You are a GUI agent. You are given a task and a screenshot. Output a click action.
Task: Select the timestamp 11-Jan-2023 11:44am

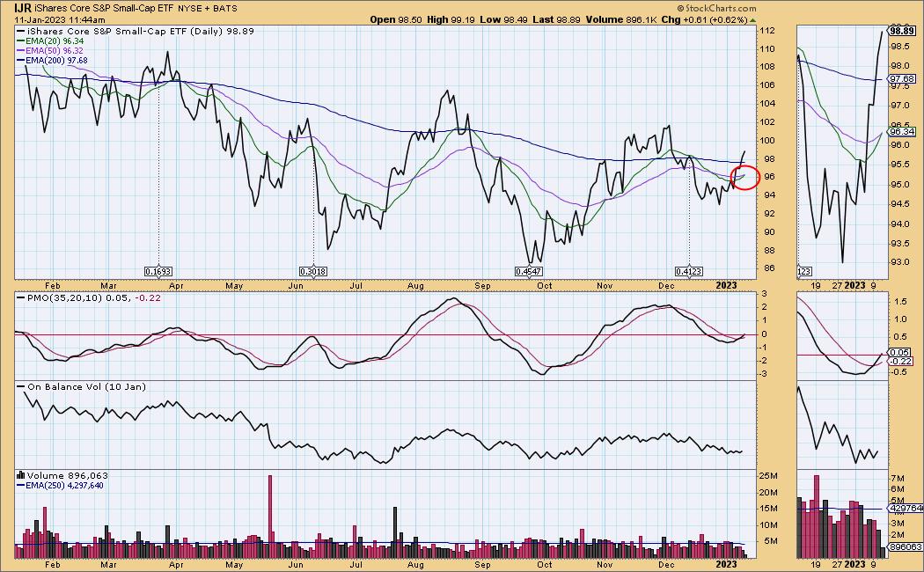coord(60,19)
